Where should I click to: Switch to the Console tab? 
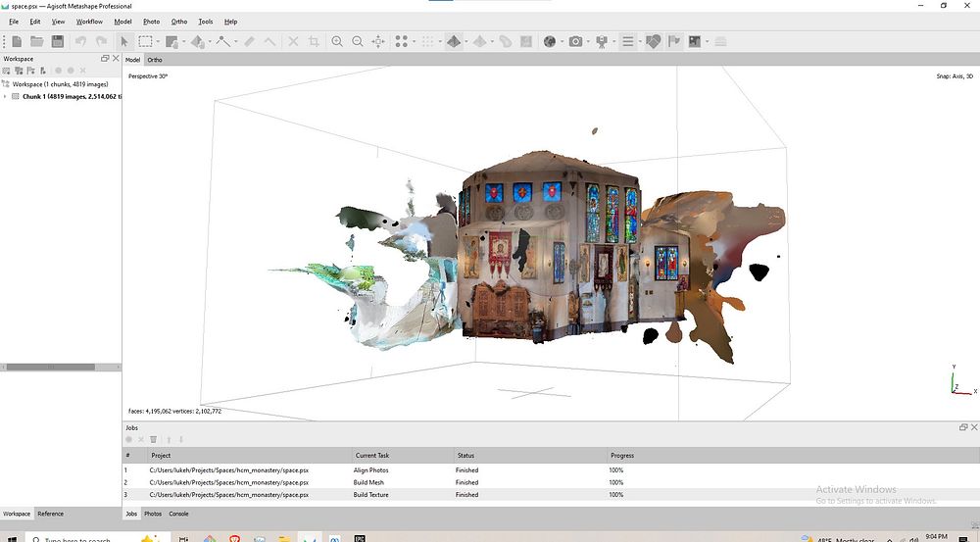click(x=178, y=514)
